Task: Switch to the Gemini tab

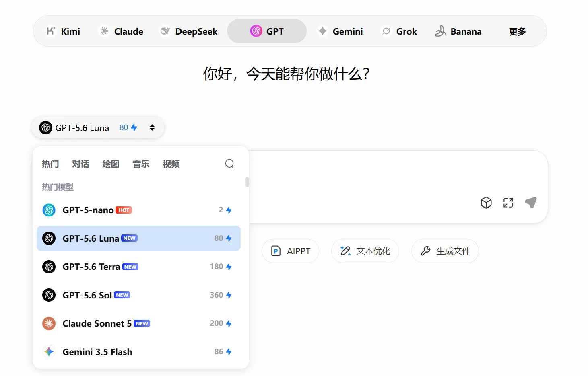Action: pos(340,31)
